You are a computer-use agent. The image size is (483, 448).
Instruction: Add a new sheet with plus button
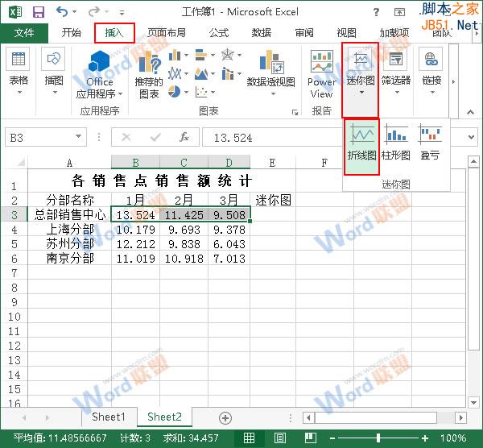(x=225, y=418)
